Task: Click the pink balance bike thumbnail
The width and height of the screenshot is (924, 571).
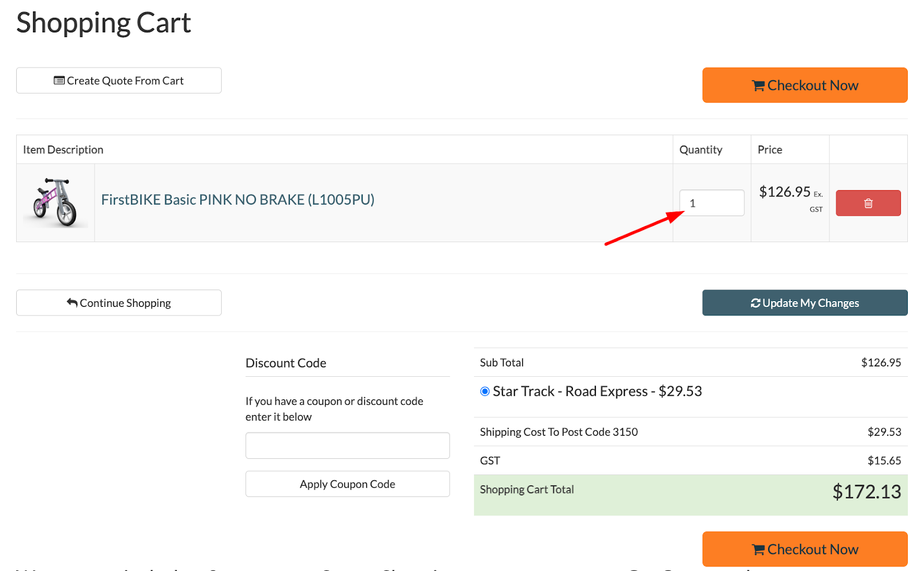Action: (55, 202)
